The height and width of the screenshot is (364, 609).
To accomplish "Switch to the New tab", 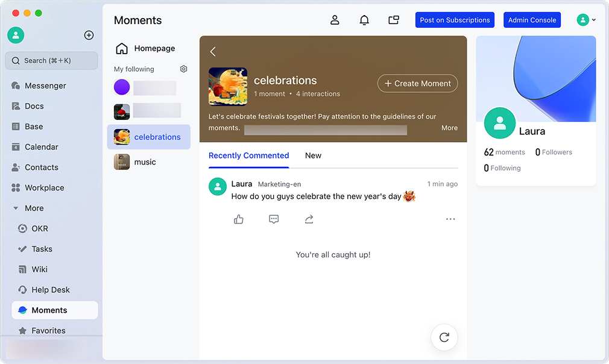I will pyautogui.click(x=313, y=155).
